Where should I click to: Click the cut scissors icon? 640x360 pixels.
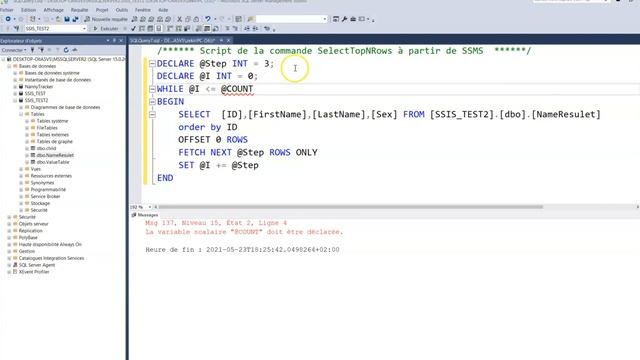click(x=179, y=19)
